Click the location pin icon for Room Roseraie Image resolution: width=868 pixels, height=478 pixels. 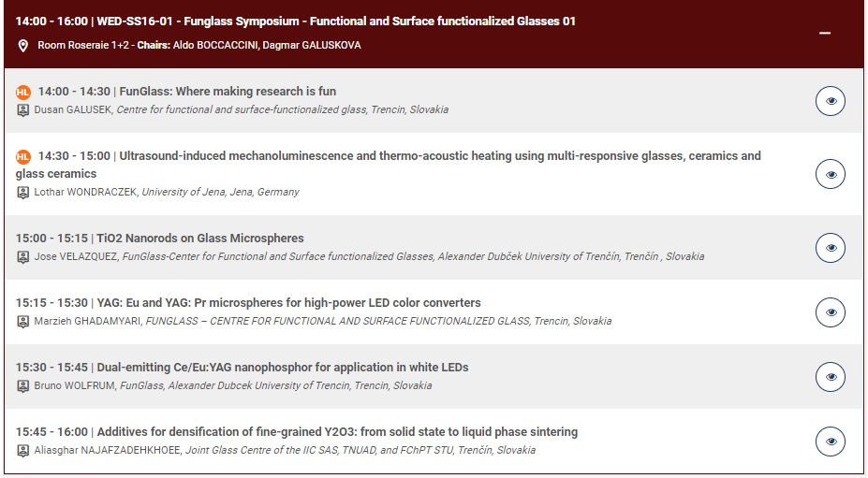coord(22,45)
